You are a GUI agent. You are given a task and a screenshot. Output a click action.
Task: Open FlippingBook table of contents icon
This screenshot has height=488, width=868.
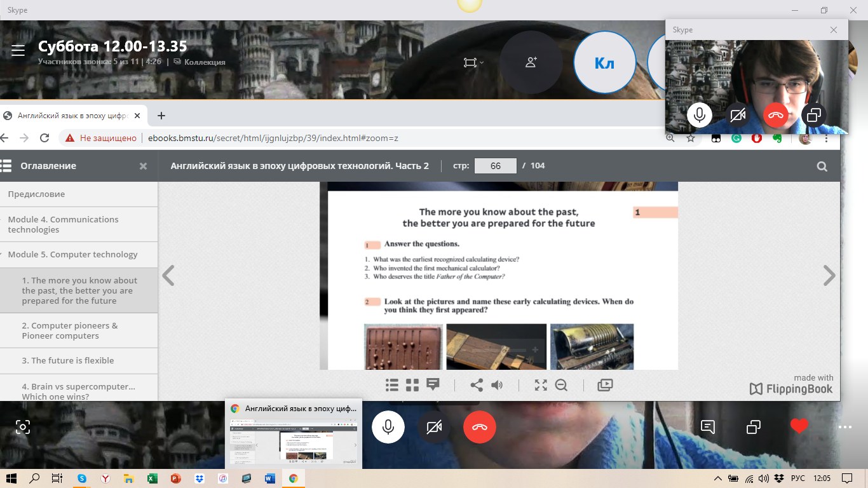coord(392,385)
